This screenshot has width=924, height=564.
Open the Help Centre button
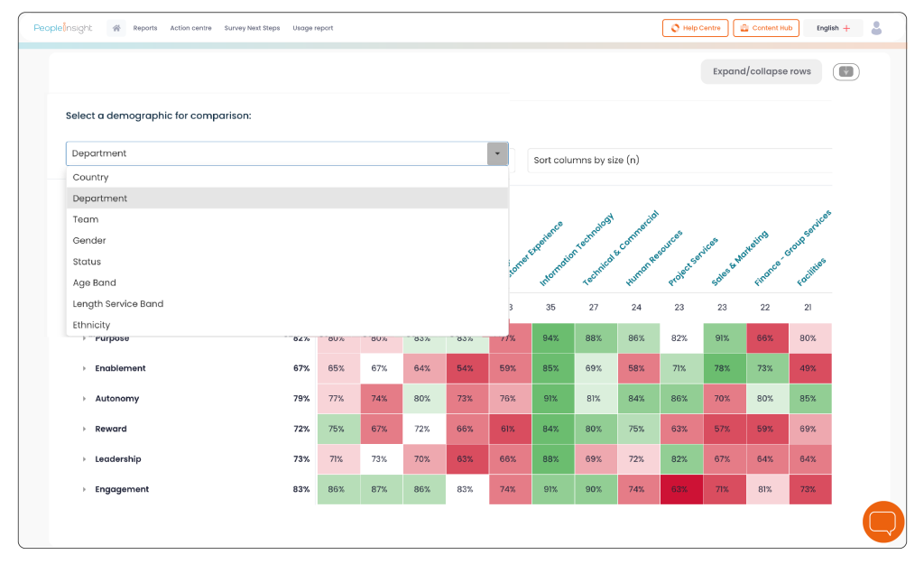click(x=696, y=28)
